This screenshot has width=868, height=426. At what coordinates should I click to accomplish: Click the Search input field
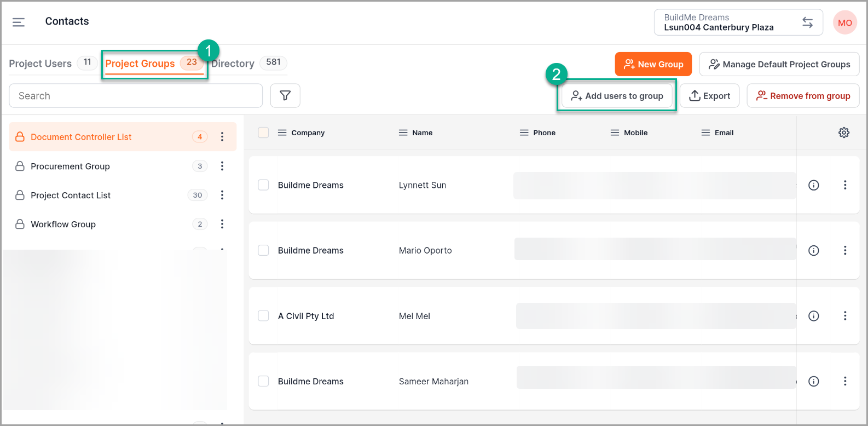coord(136,96)
